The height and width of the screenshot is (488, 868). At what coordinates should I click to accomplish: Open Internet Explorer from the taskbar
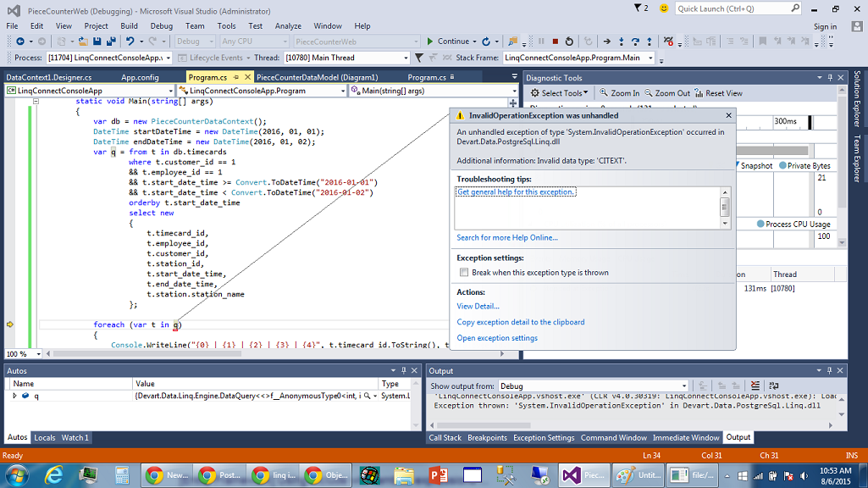(x=53, y=475)
